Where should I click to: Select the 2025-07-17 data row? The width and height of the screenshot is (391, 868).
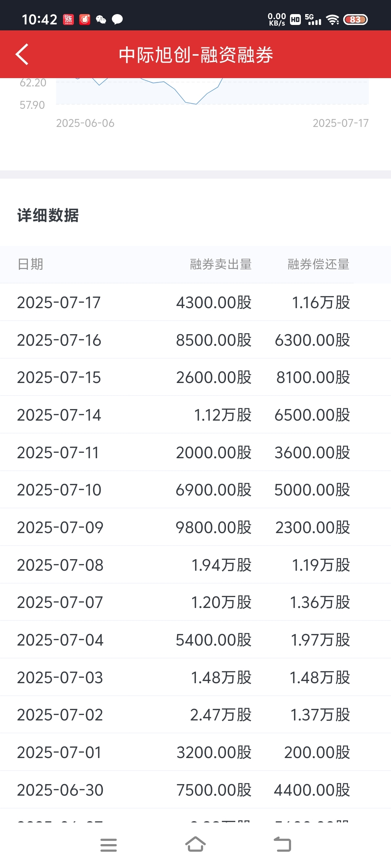click(195, 302)
